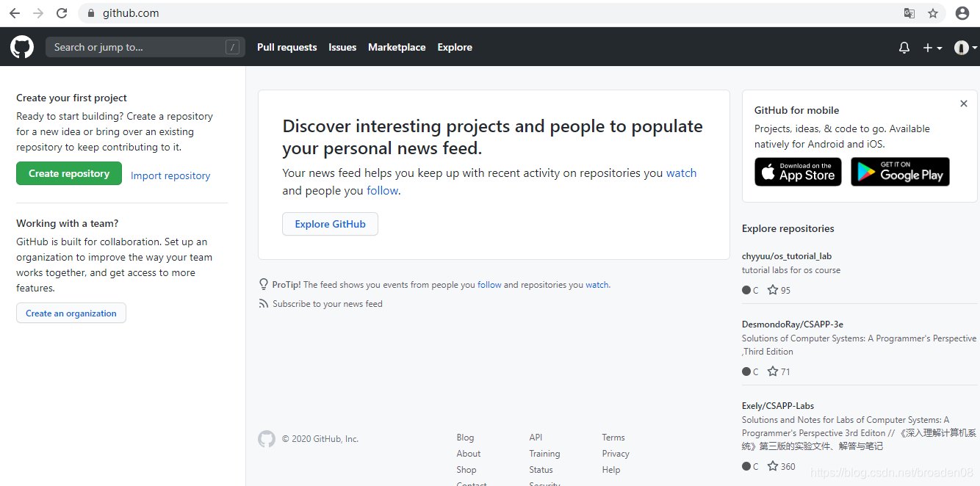Open footer Privacy link
The width and height of the screenshot is (980, 486).
coord(616,454)
